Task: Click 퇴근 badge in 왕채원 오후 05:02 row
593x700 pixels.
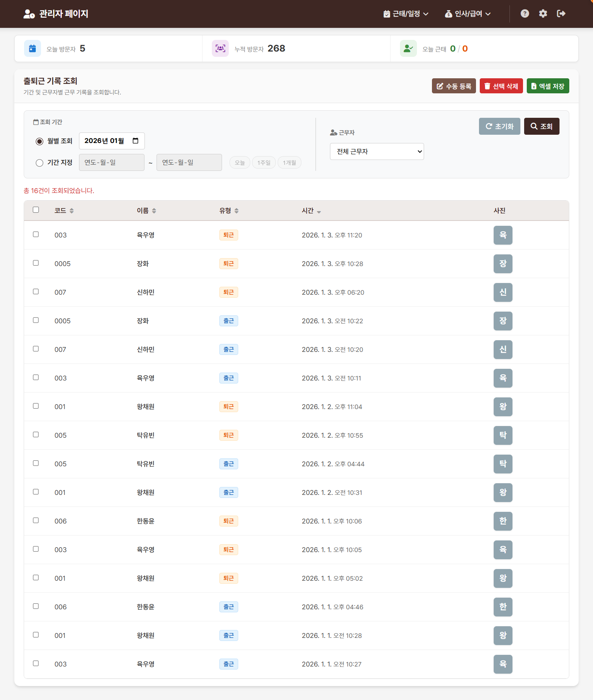Action: tap(229, 578)
